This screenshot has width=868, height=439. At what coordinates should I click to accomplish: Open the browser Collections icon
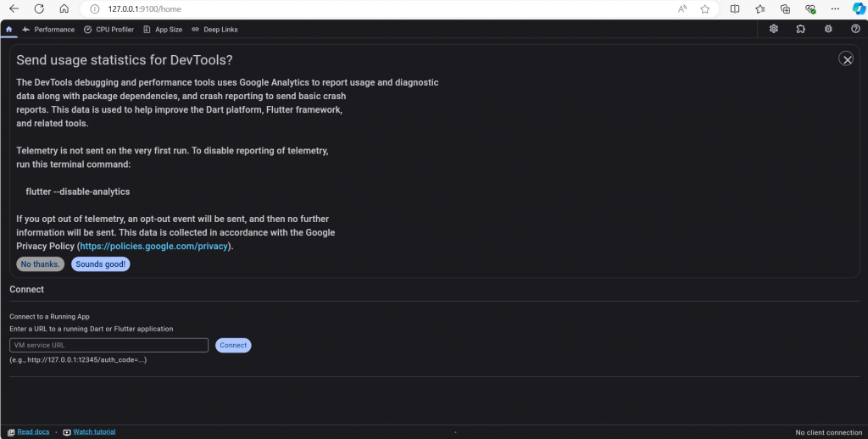coord(785,8)
